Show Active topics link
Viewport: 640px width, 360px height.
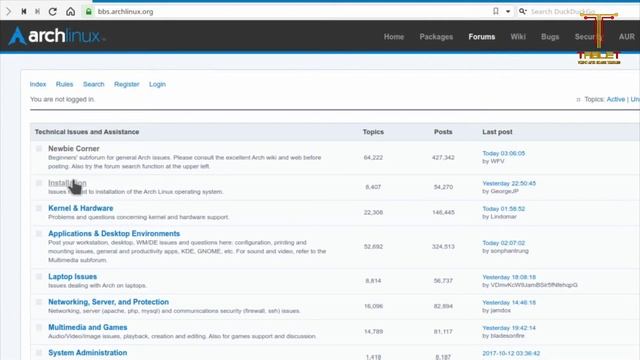click(616, 99)
